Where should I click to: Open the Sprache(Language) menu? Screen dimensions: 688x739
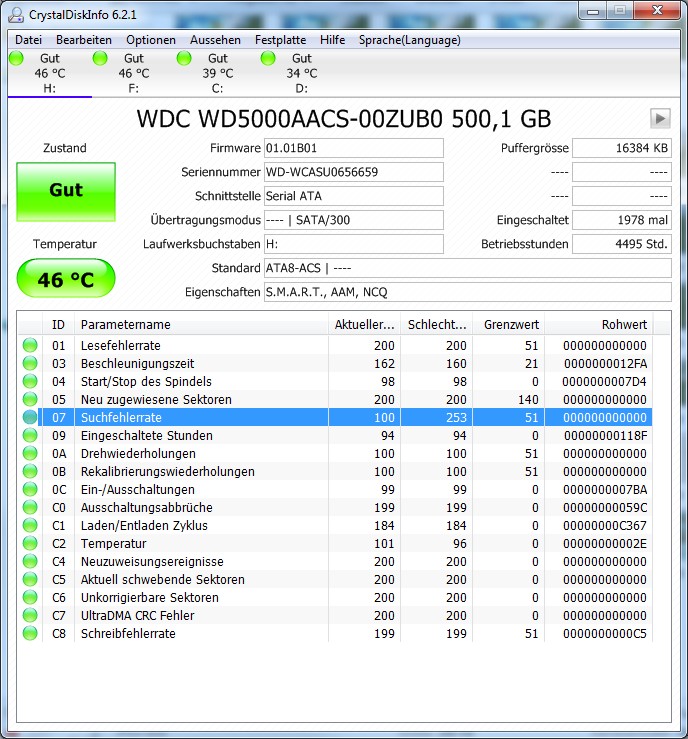410,40
